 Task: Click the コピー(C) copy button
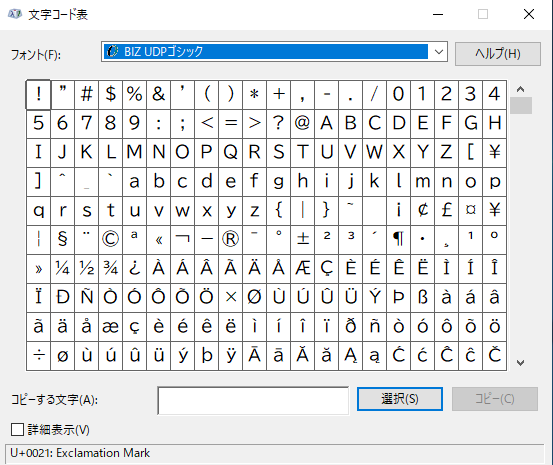[495, 399]
